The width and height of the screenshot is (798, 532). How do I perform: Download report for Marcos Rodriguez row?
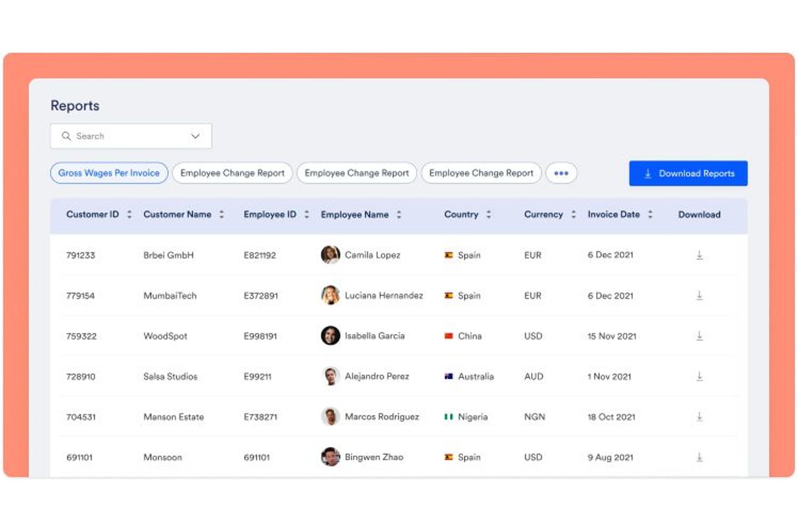pos(699,417)
